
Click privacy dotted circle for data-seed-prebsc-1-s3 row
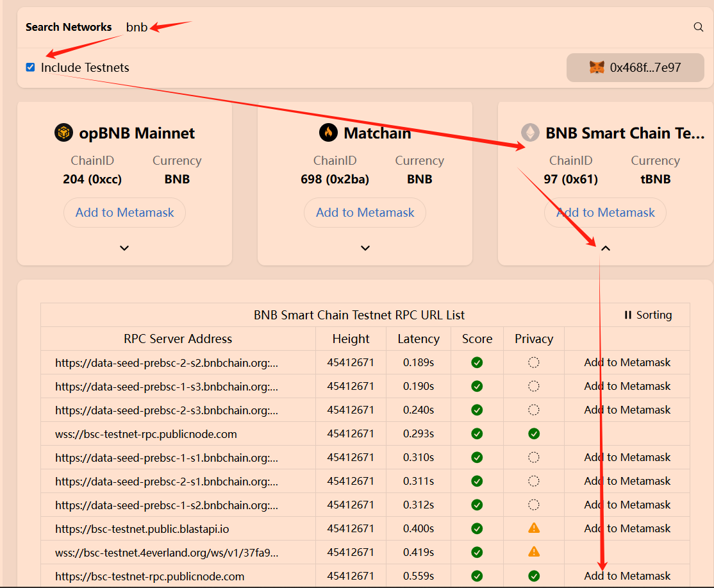click(x=534, y=386)
